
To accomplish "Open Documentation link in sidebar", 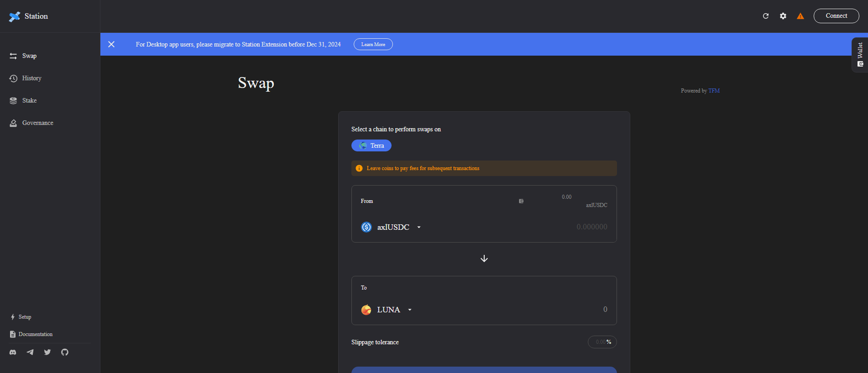I will 31,334.
